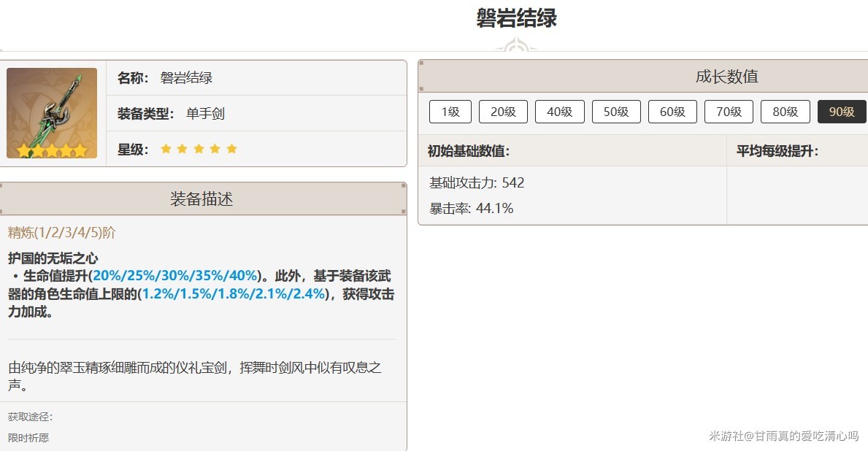Switch growth stats to 20级

coord(503,112)
